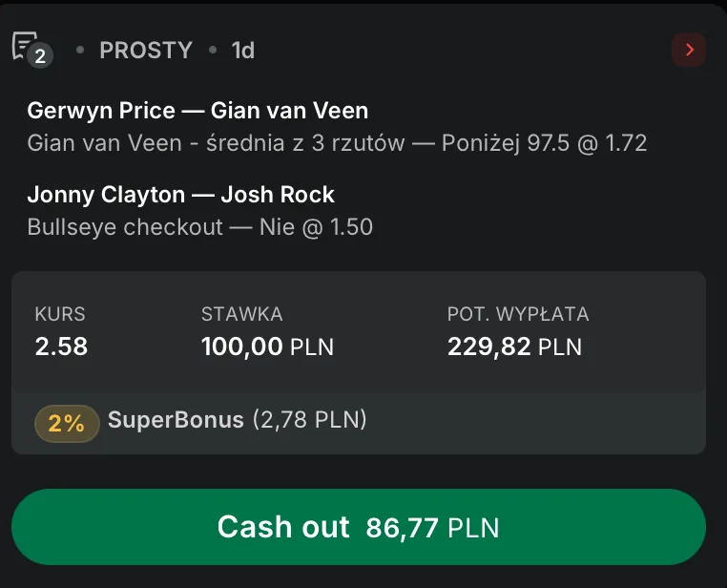This screenshot has height=588, width=727.
Task: Click the SuperBonus text
Action: coord(176,420)
